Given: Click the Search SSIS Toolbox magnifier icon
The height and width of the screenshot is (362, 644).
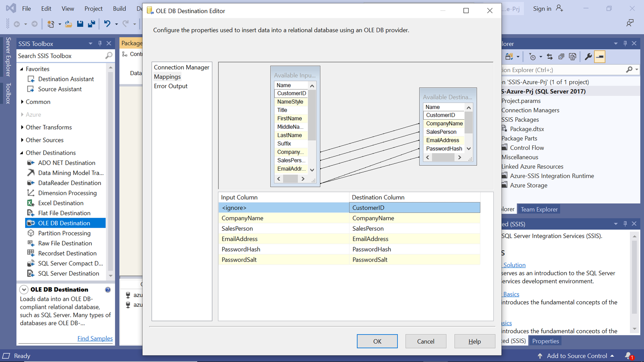Looking at the screenshot, I should coord(109,56).
